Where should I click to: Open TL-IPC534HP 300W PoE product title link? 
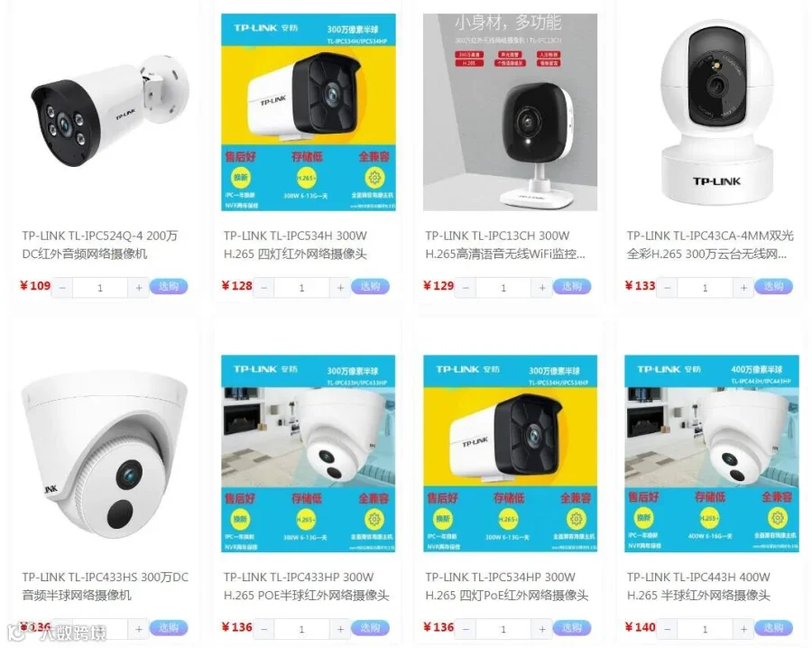pos(507,587)
